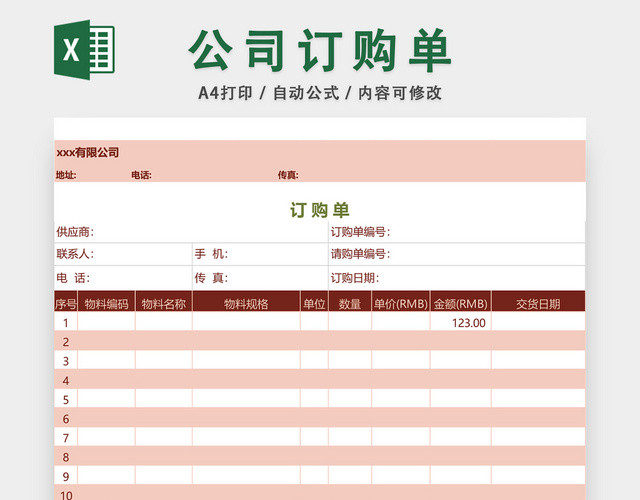Select the '数量' column header
Viewport: 640px width, 500px height.
[x=350, y=302]
